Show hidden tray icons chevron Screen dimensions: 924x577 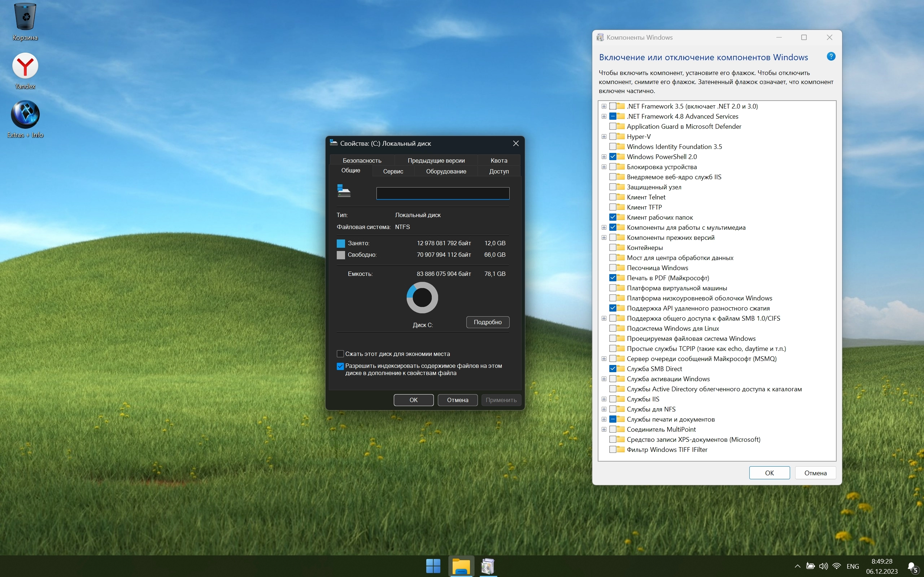(797, 566)
